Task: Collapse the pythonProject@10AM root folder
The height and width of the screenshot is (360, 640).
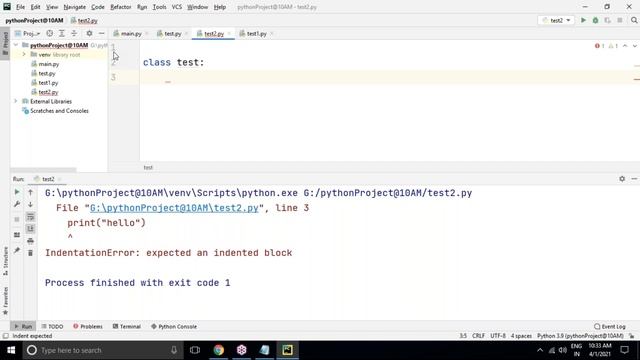Action: click(x=16, y=45)
